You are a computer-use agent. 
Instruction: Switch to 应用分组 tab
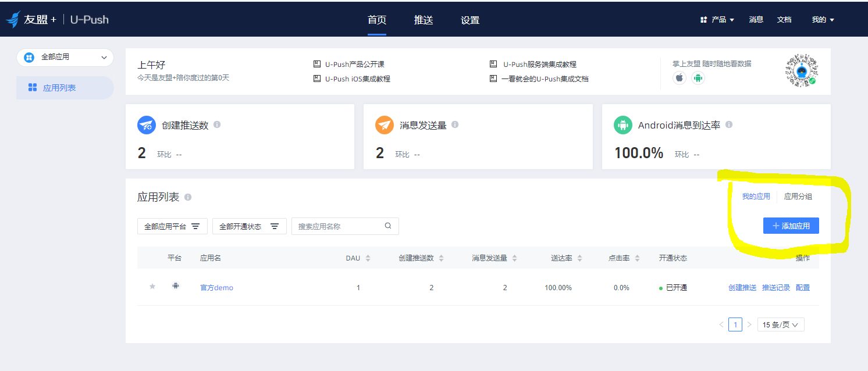tap(798, 197)
